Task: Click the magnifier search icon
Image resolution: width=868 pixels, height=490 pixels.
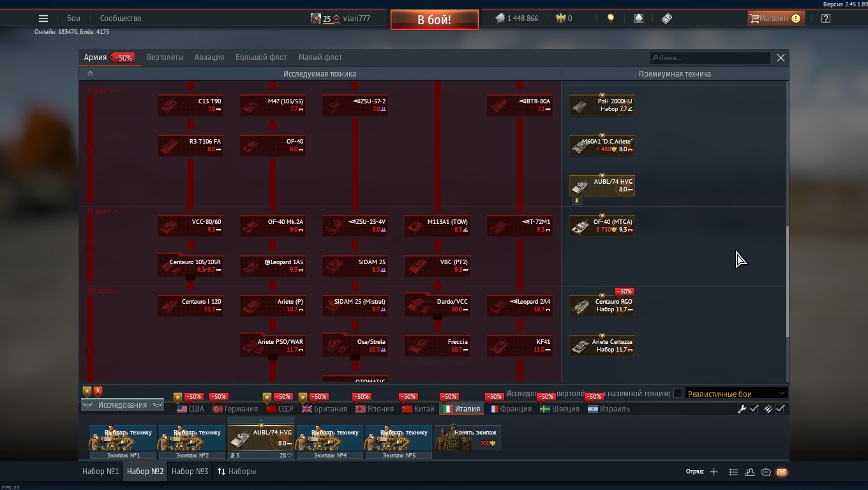Action: (x=655, y=58)
